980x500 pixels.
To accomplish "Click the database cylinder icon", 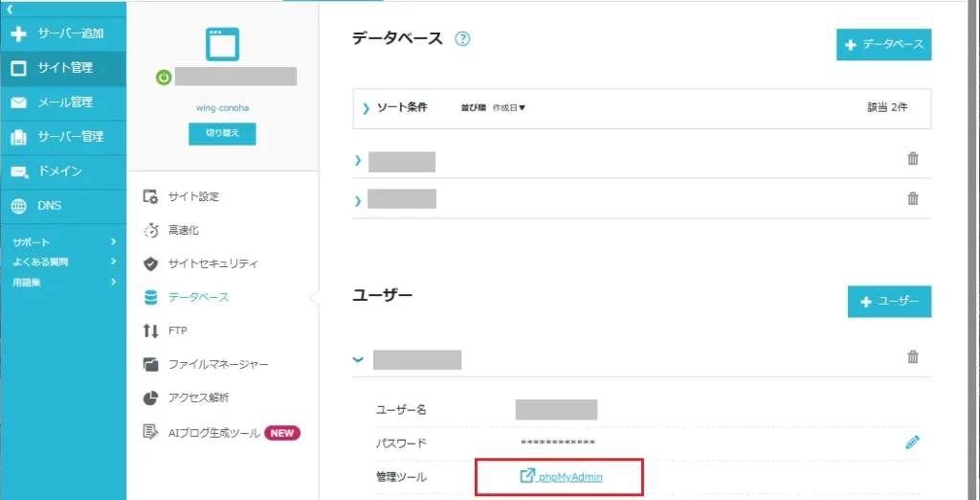I will click(150, 297).
